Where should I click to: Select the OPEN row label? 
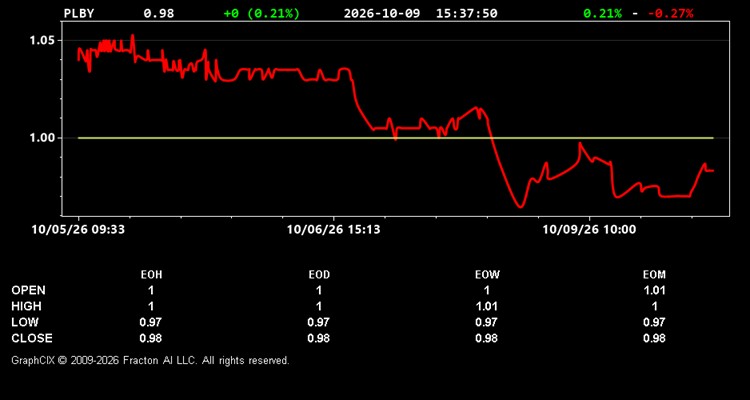28,290
